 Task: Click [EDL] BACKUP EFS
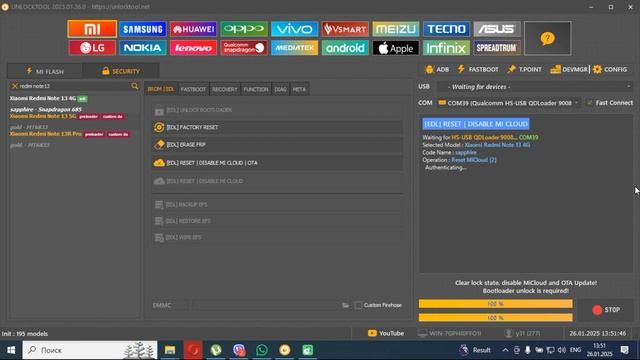coord(277,204)
